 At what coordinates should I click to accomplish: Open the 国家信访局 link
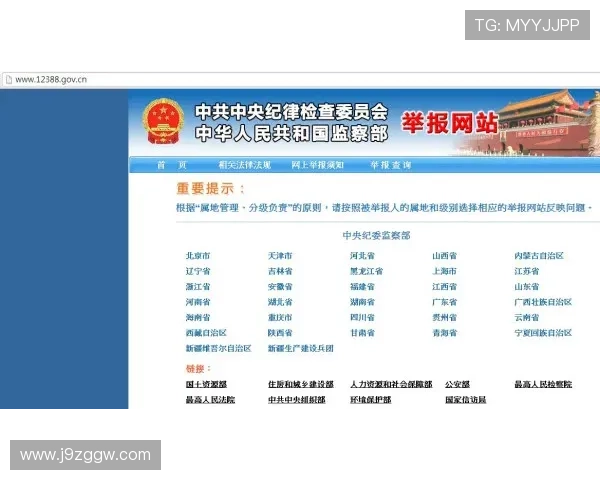(x=465, y=400)
